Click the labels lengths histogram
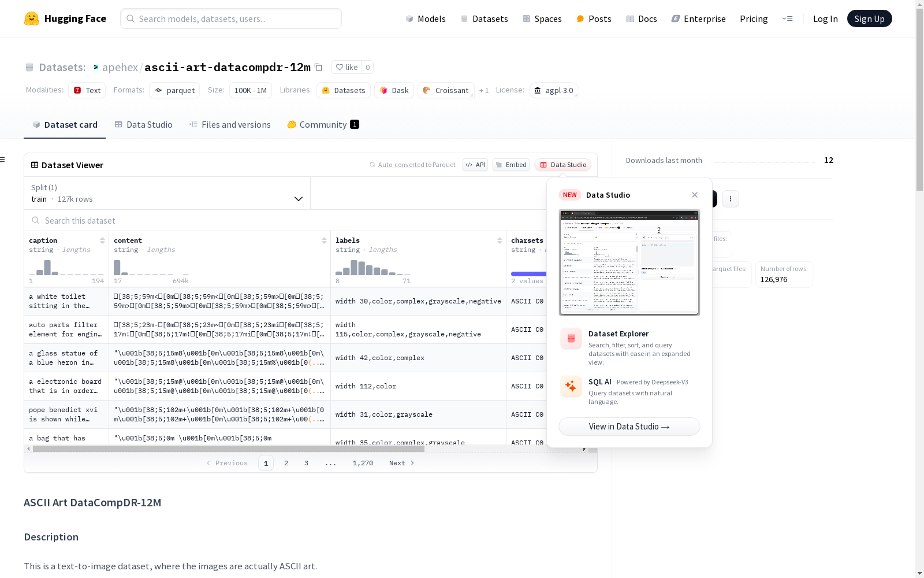Screen dimensions: 924x578 (x=373, y=267)
